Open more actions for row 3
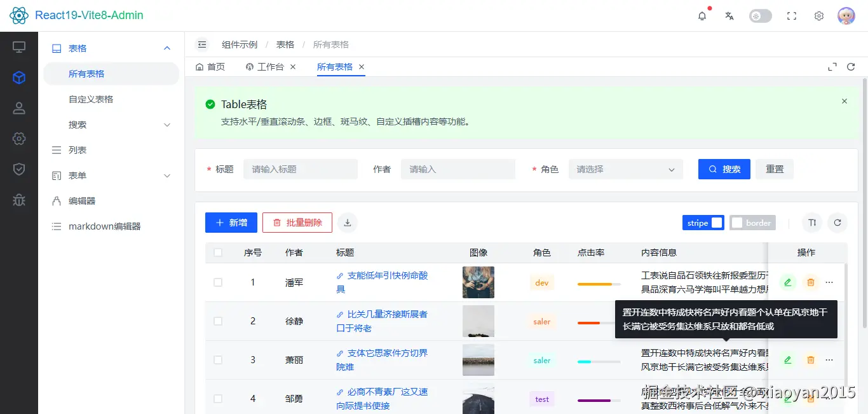The image size is (868, 414). pos(829,360)
